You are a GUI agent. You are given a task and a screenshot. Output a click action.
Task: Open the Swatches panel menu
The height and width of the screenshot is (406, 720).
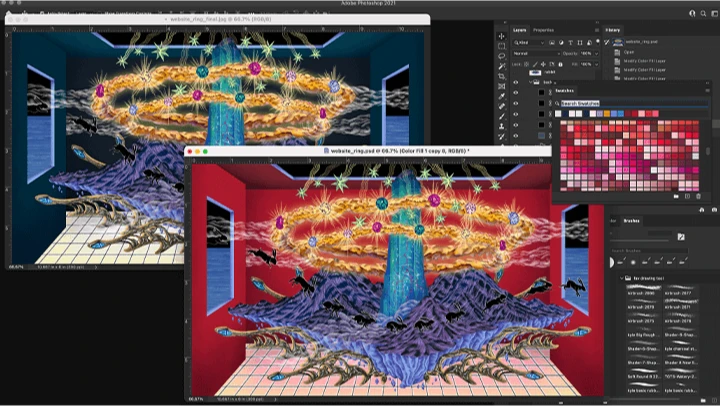[x=708, y=90]
